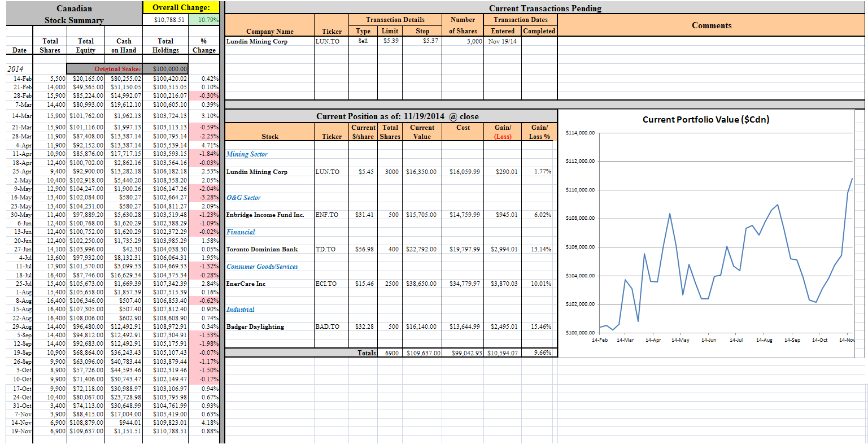Select the Overall Change header cell

point(181,7)
